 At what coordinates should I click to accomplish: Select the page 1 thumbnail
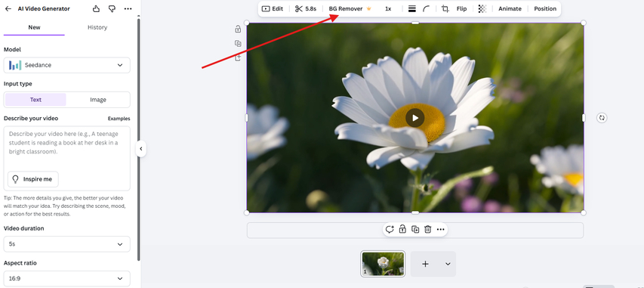[383, 264]
